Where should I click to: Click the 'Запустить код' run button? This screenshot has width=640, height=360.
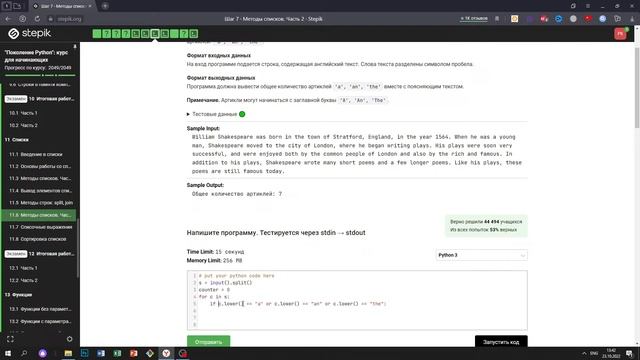[501, 341]
